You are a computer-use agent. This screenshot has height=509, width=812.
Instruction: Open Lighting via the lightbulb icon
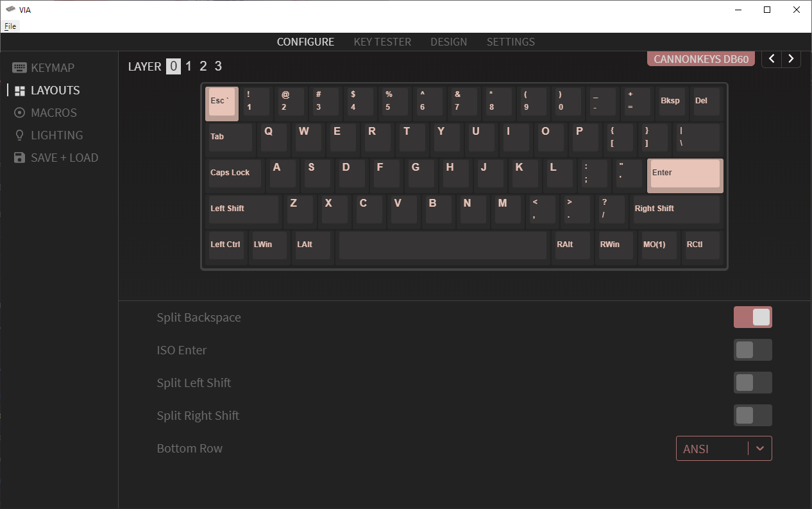click(19, 135)
